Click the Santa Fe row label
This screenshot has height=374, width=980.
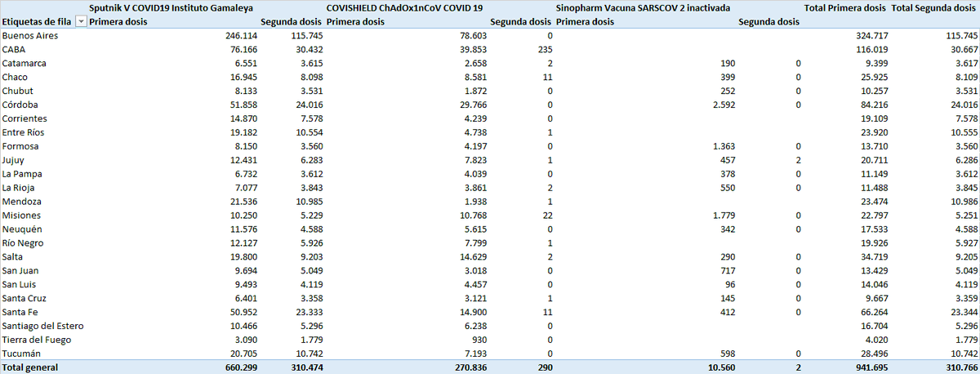20,313
